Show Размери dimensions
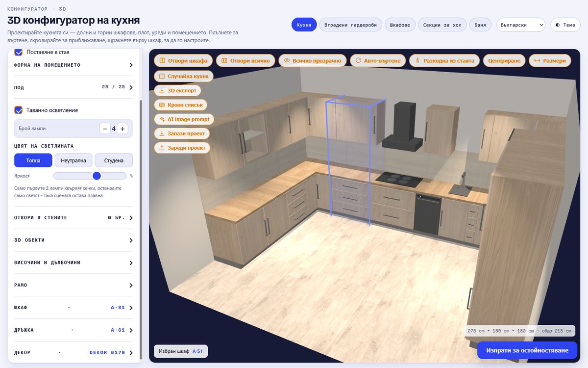588x368 pixels. pos(549,60)
